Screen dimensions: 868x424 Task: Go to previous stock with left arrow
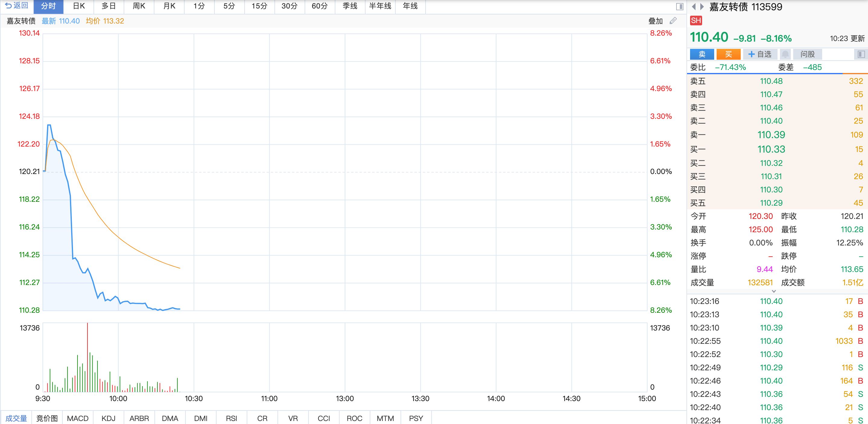[x=694, y=6]
